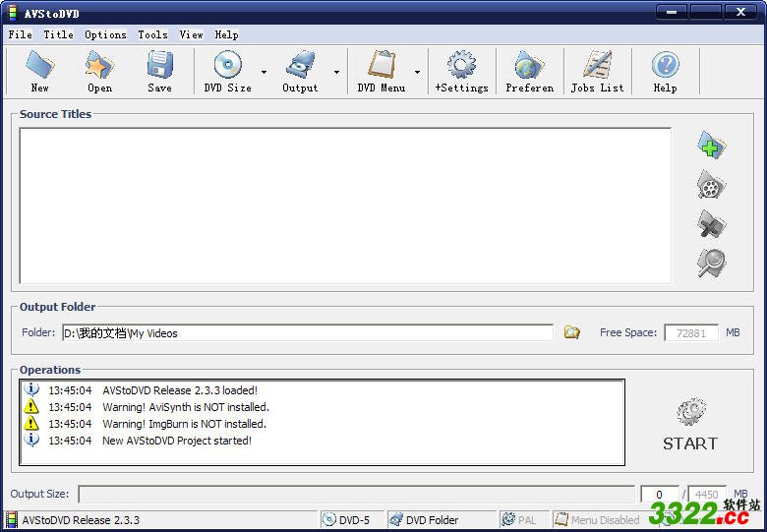
Task: Open the Help menu
Action: tap(226, 34)
